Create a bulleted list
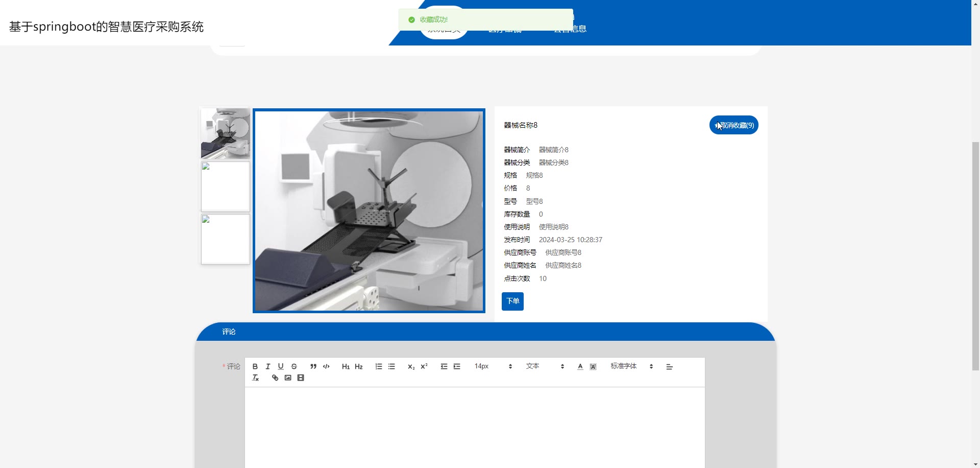980x468 pixels. tap(391, 366)
